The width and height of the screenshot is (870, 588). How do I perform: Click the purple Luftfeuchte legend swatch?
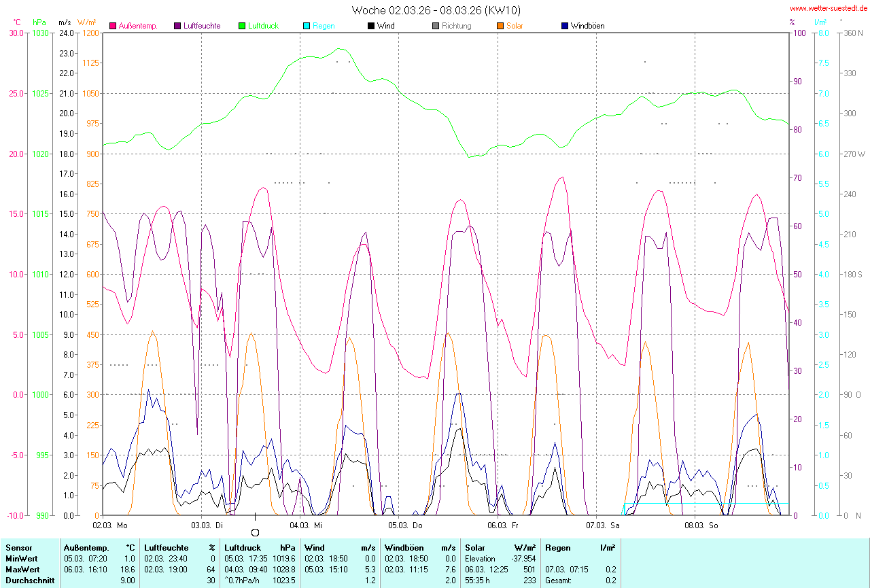(178, 26)
